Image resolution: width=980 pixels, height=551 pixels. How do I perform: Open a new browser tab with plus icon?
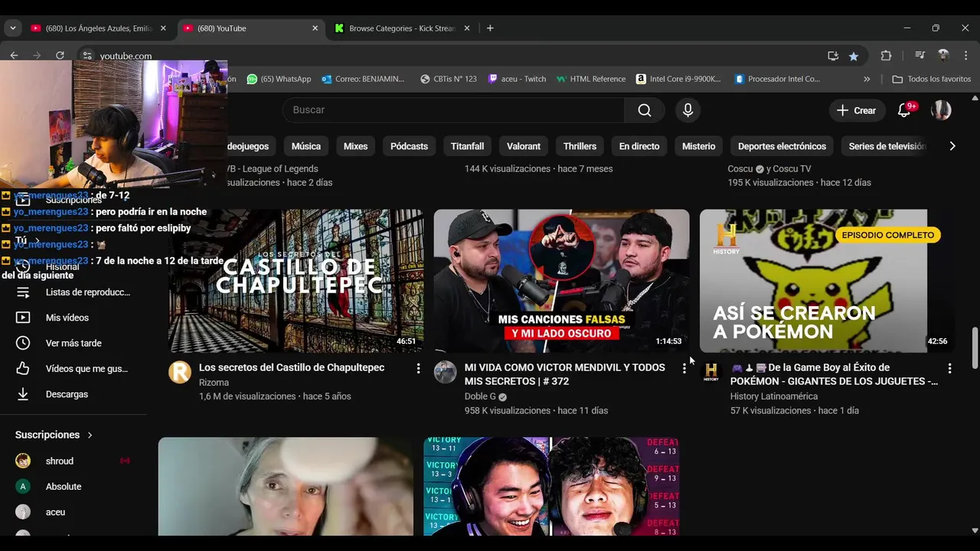point(490,28)
